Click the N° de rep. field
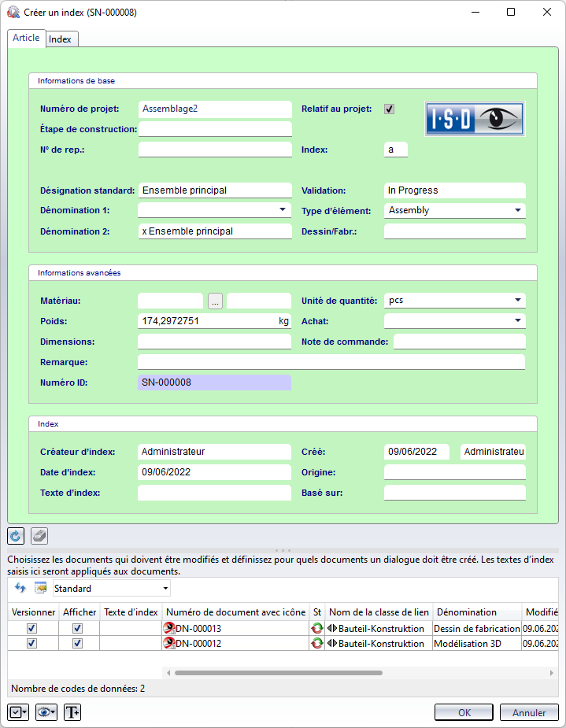Viewport: 566px width, 728px height. [x=215, y=150]
